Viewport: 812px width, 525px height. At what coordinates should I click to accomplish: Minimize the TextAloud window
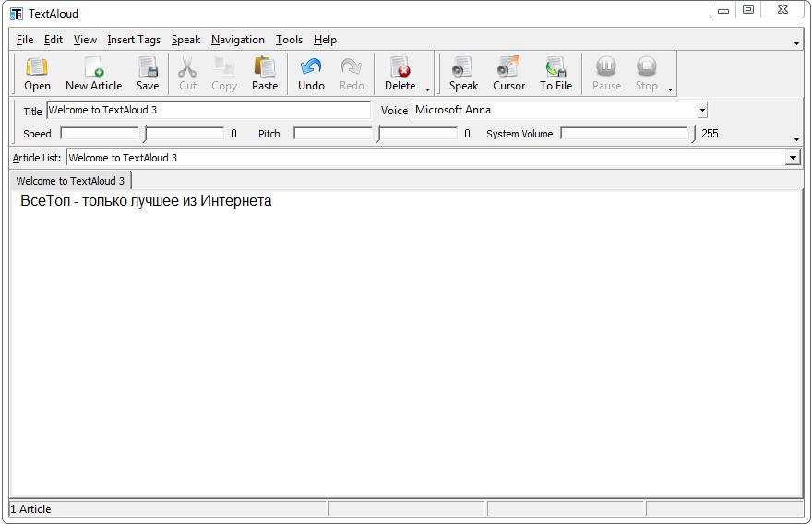[x=723, y=10]
